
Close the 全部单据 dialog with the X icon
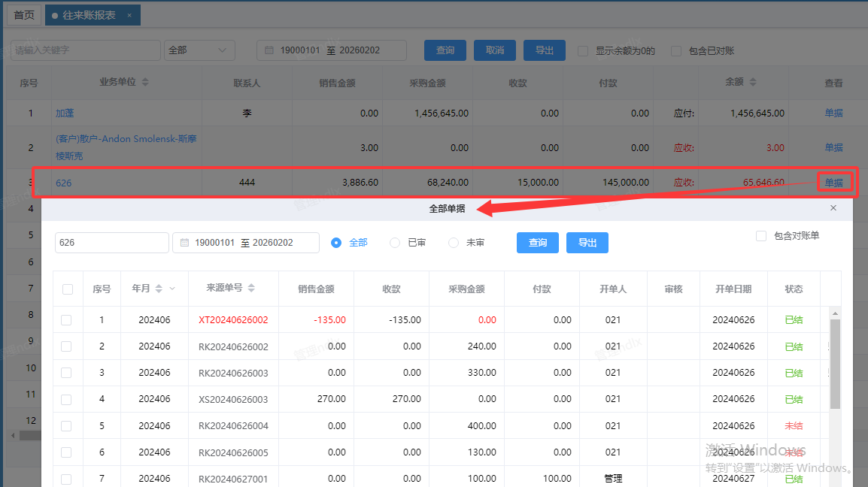(x=833, y=208)
